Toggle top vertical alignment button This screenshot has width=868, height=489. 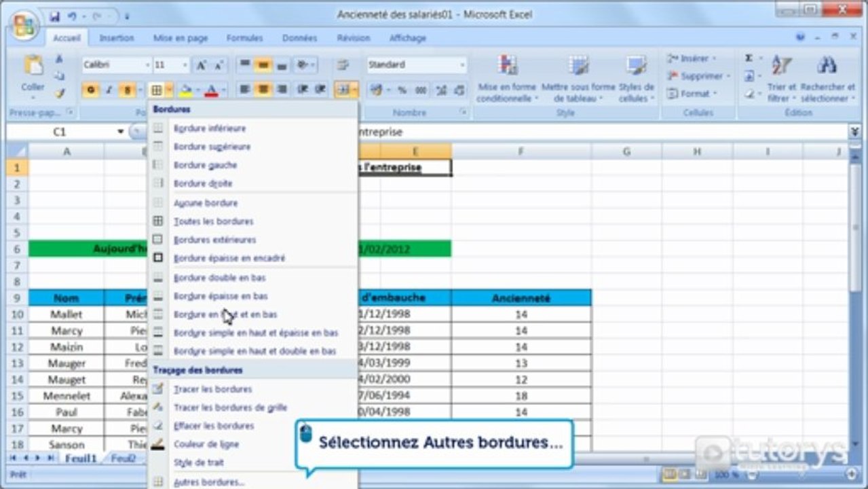coord(245,65)
